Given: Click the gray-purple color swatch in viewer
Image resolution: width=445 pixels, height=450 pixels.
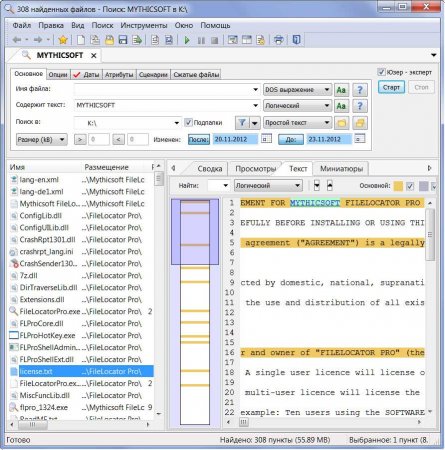Looking at the screenshot, I should (423, 186).
